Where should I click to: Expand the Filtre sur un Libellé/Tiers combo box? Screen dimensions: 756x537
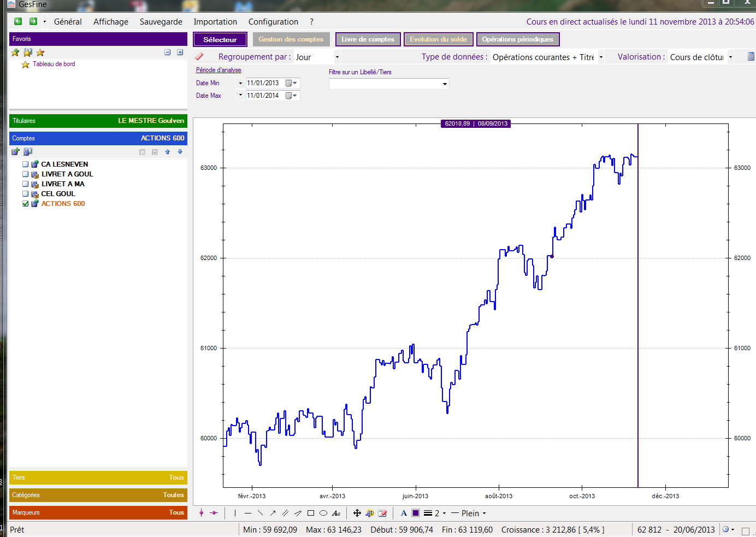tap(445, 84)
